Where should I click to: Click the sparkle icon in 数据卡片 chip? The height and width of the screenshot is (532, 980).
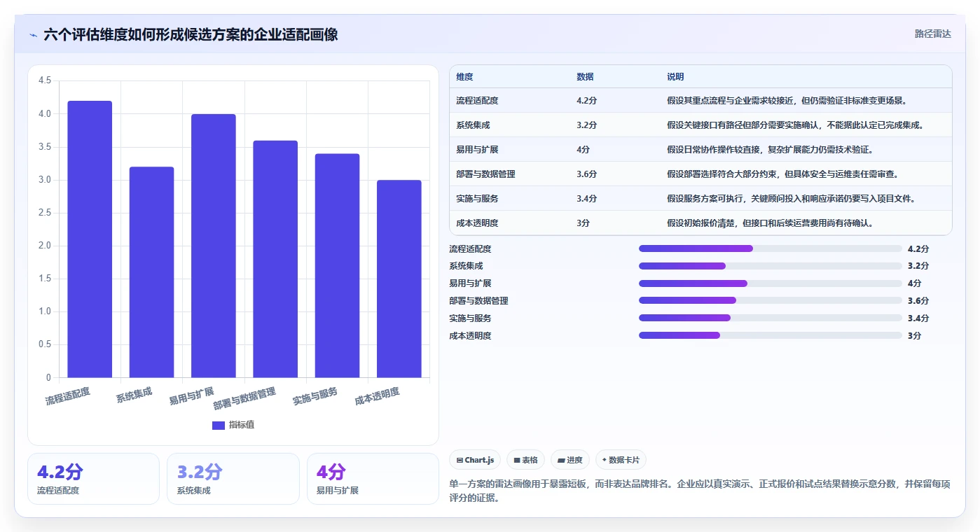click(x=605, y=461)
